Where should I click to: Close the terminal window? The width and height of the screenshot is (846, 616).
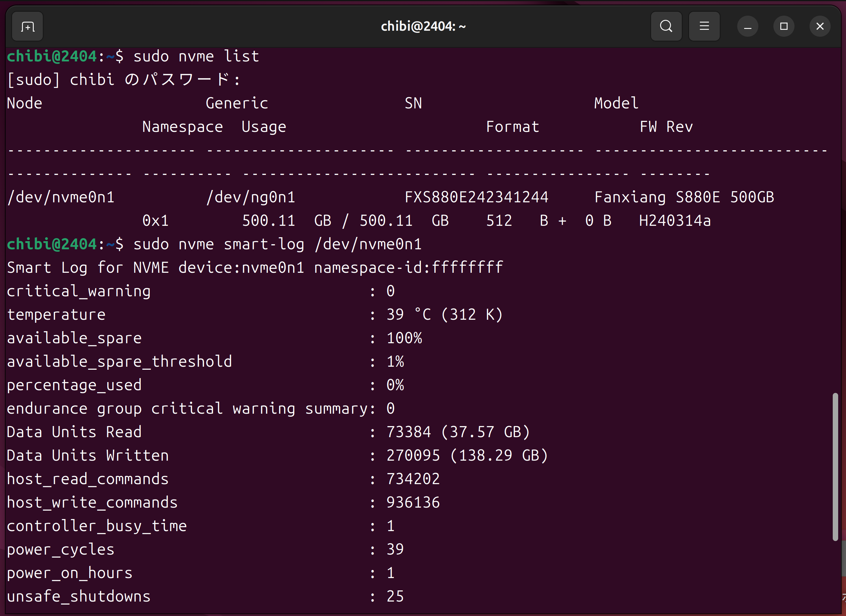pos(820,26)
